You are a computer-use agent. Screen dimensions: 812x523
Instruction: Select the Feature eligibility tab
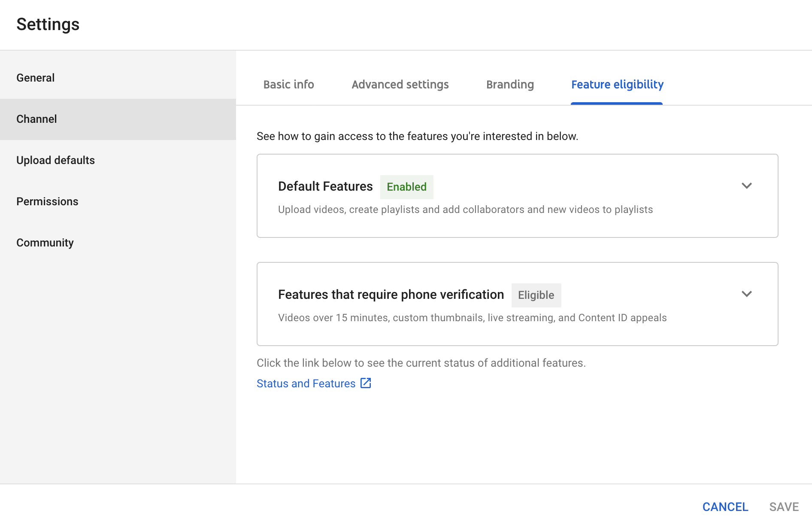tap(617, 85)
